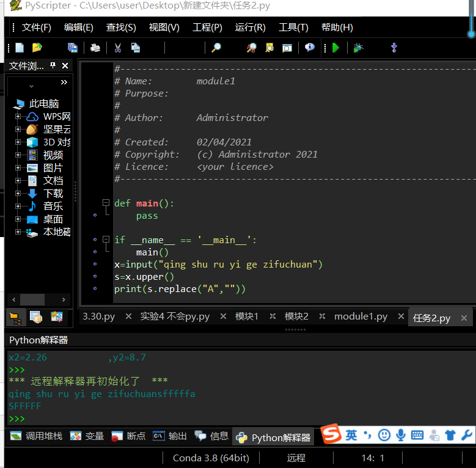
Task: Expand the 坚果云 tree node
Action: (x=18, y=129)
